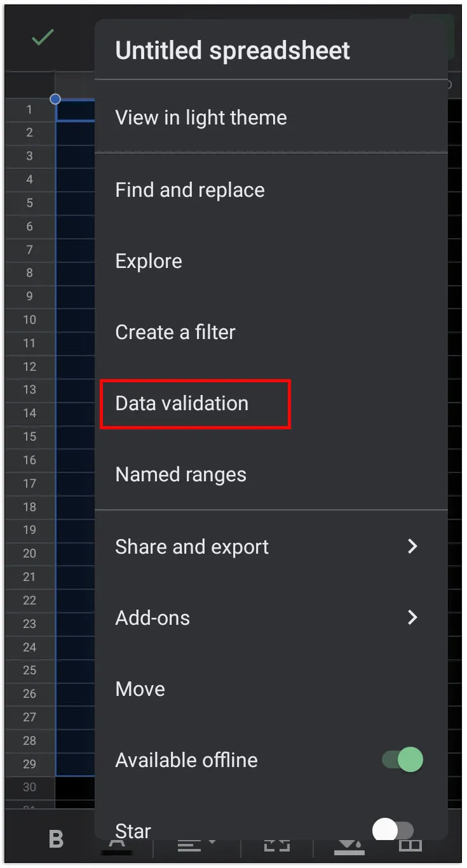Open the Explore option

click(149, 261)
